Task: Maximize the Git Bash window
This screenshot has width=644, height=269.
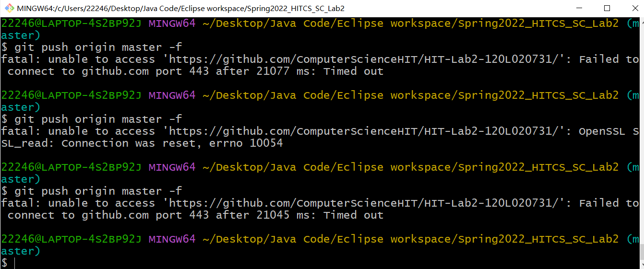Action: coord(607,8)
